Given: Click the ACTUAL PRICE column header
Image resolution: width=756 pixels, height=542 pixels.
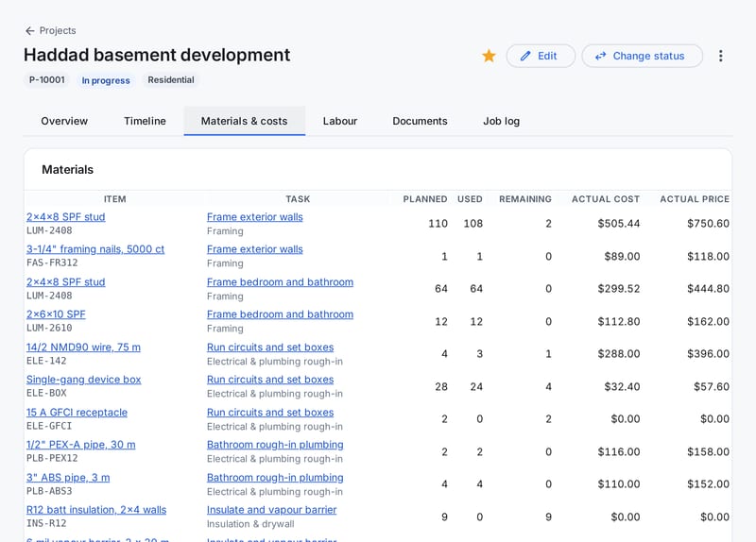Looking at the screenshot, I should [x=695, y=199].
